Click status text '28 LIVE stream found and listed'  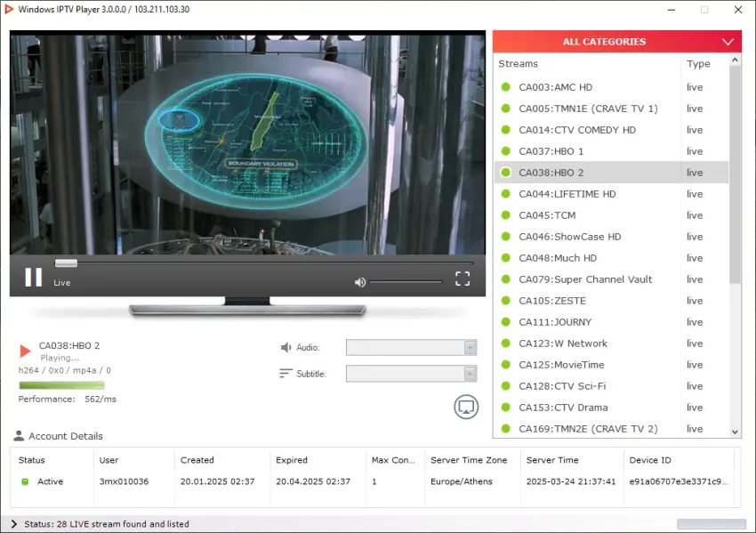click(123, 524)
